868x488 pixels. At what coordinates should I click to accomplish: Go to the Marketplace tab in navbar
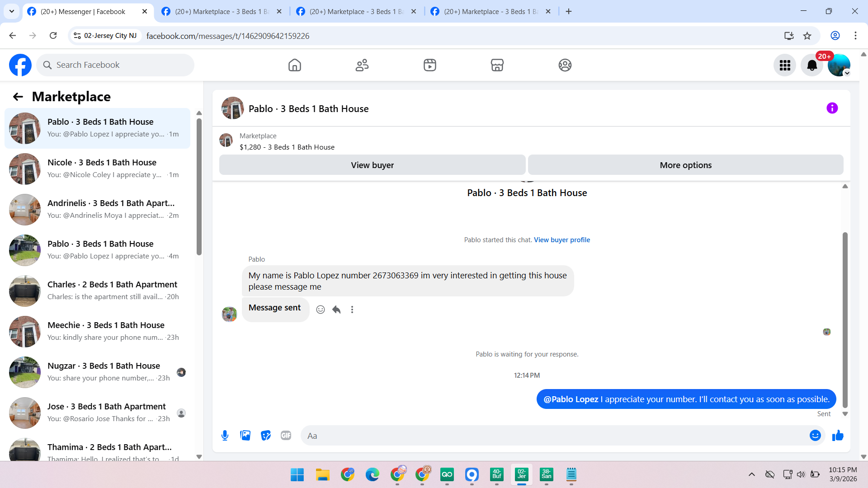[x=497, y=66]
